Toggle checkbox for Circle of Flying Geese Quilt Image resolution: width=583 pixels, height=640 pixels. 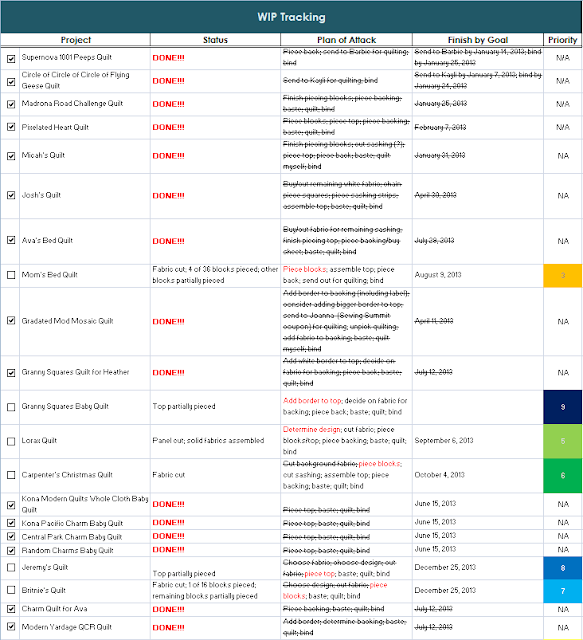point(11,82)
